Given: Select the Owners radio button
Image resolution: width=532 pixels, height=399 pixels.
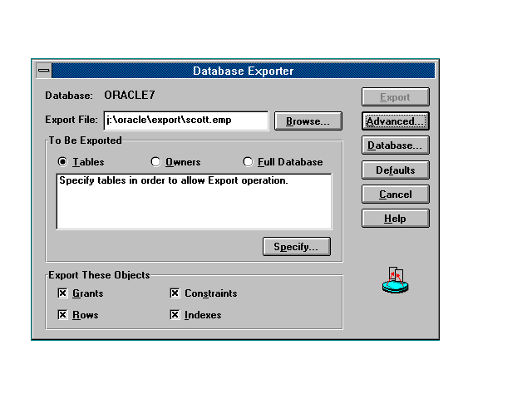Looking at the screenshot, I should [x=155, y=162].
